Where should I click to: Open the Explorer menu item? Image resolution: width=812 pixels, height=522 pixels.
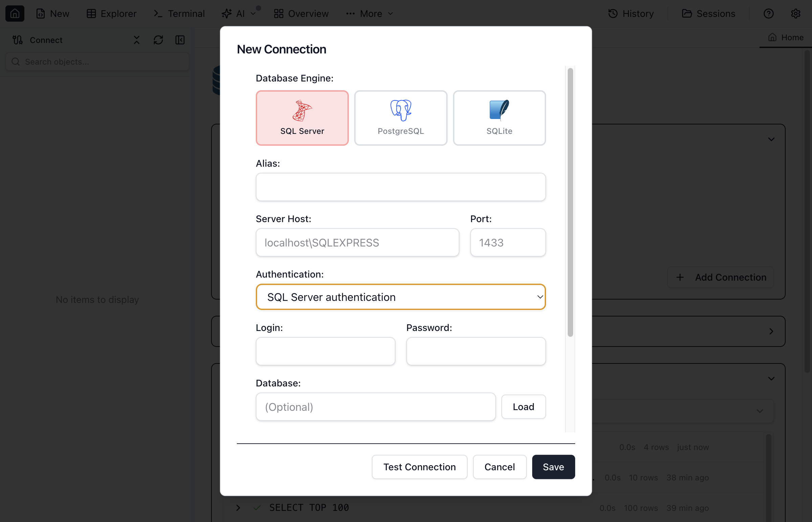(111, 14)
